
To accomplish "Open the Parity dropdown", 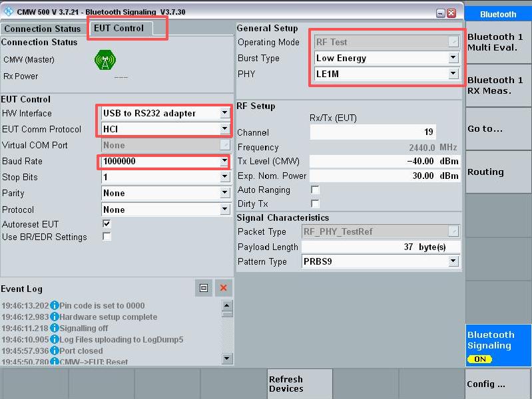I will pos(224,193).
